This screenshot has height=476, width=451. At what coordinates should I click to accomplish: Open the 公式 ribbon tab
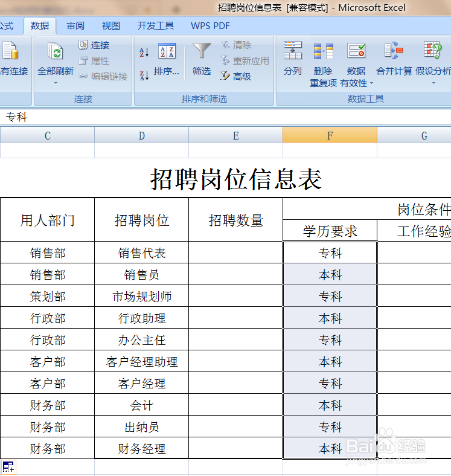pos(7,26)
